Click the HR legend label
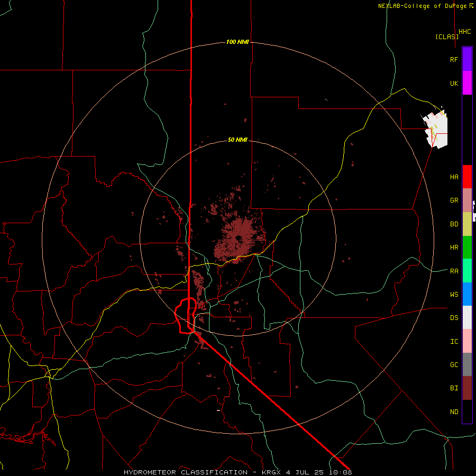476x476 pixels. [x=454, y=248]
